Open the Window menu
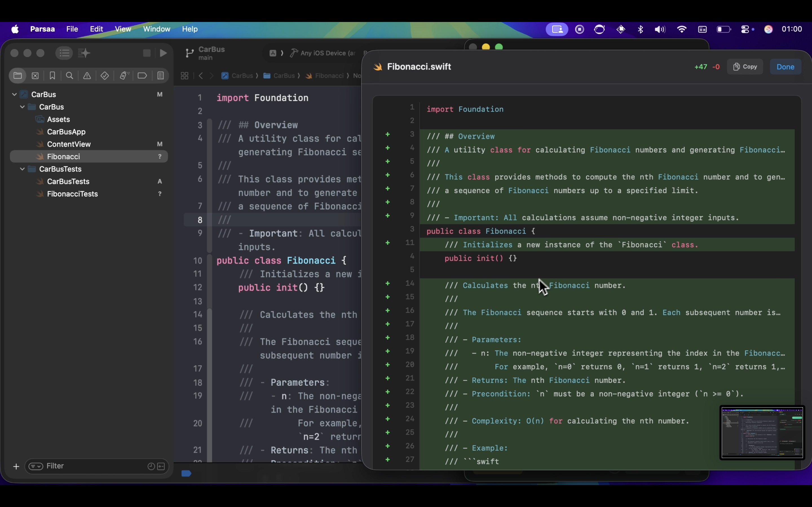 [156, 29]
